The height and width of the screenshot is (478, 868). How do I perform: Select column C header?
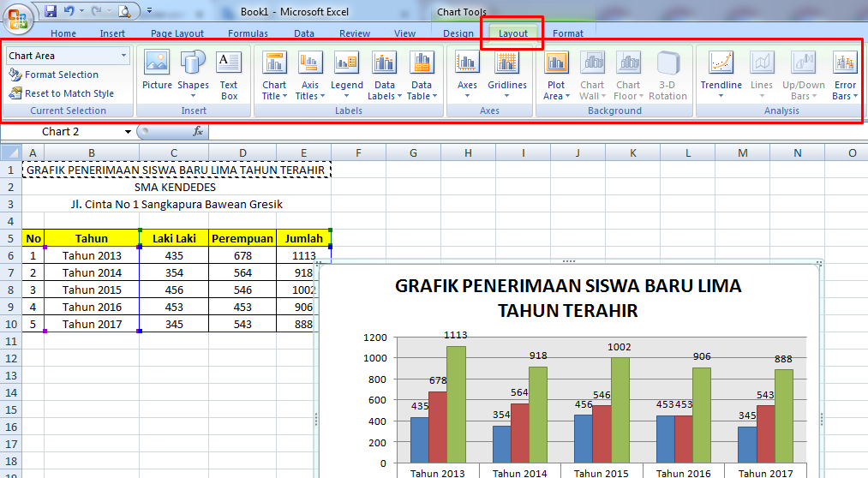[x=174, y=152]
